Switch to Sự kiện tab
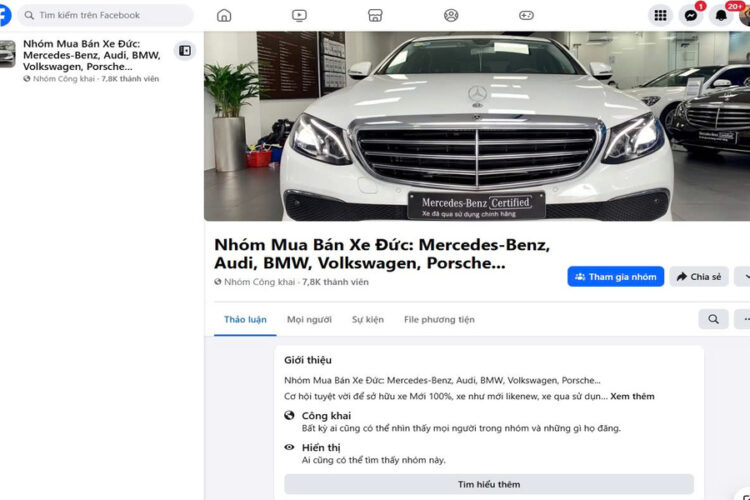The width and height of the screenshot is (750, 500). pyautogui.click(x=368, y=319)
